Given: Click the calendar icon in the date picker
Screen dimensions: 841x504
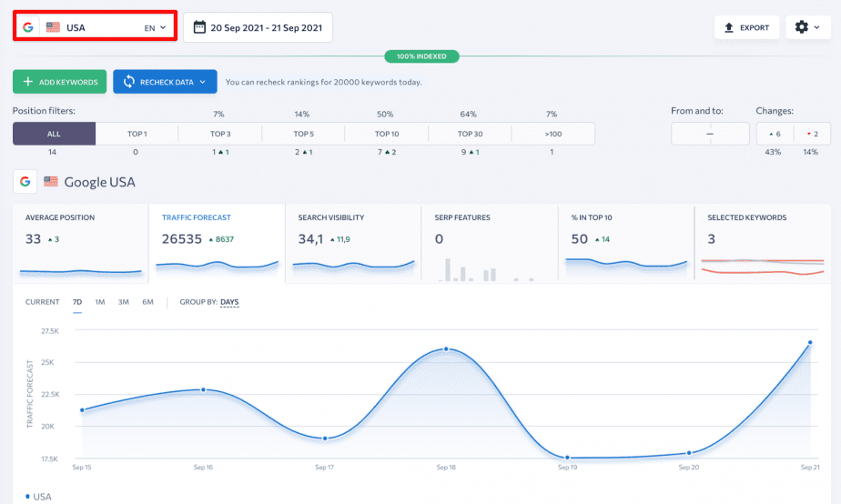Looking at the screenshot, I should coord(199,26).
